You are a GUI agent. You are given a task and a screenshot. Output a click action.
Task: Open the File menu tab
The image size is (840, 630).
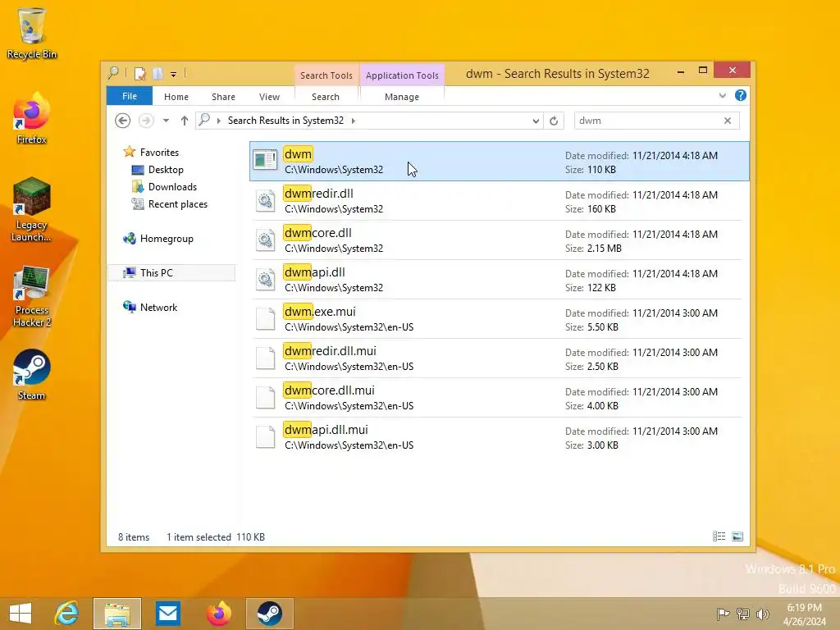(130, 96)
